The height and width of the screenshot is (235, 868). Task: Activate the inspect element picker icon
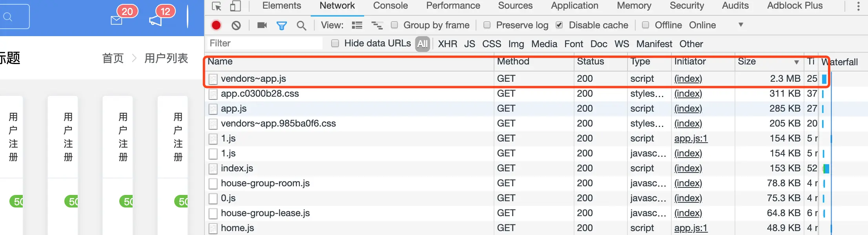click(x=217, y=6)
